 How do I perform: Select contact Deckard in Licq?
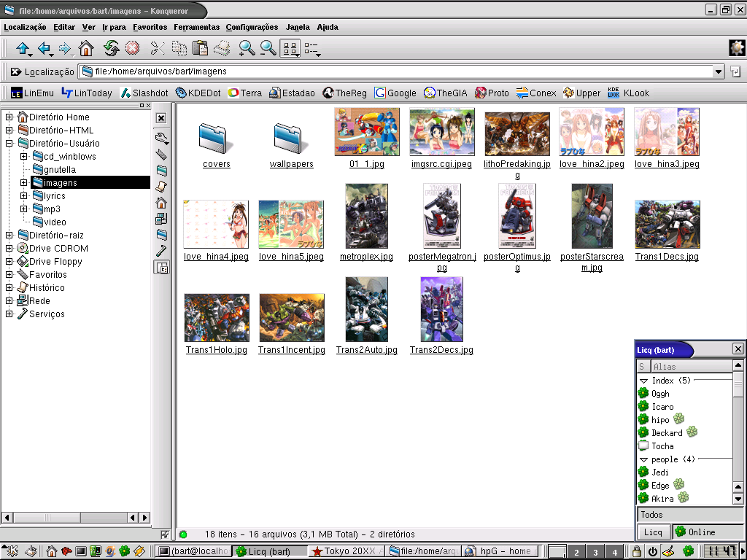tap(667, 433)
